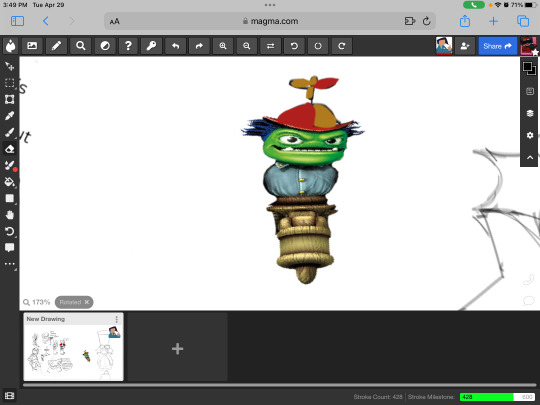Zoom out of the canvas
The image size is (540, 405).
(247, 46)
